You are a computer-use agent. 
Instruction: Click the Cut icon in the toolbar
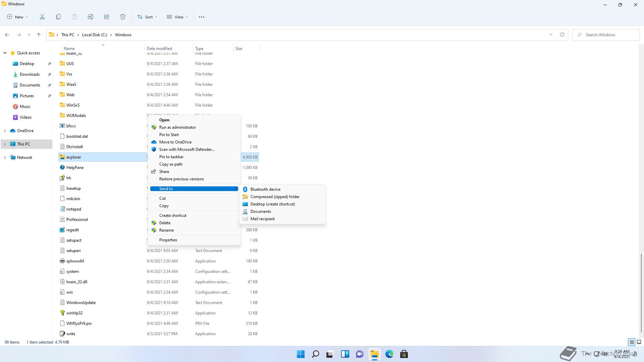(x=42, y=17)
